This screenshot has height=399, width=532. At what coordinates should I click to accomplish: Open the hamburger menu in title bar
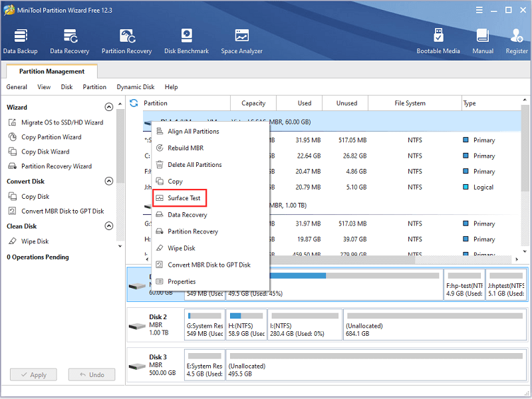pyautogui.click(x=479, y=10)
